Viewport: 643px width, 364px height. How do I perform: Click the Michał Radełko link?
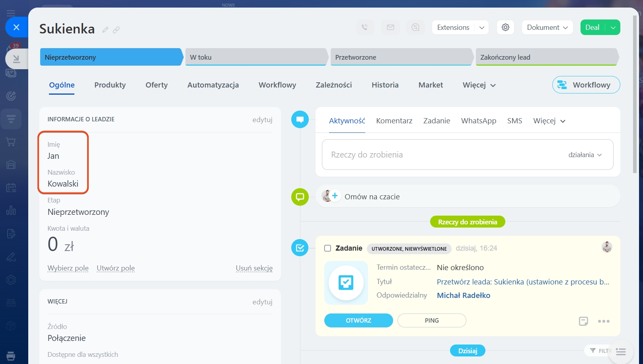point(464,296)
